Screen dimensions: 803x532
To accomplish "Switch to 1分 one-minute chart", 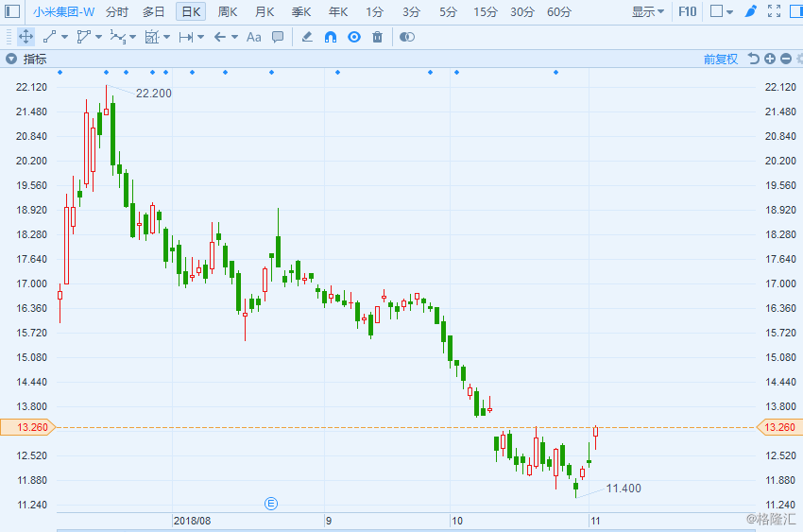I will point(374,11).
